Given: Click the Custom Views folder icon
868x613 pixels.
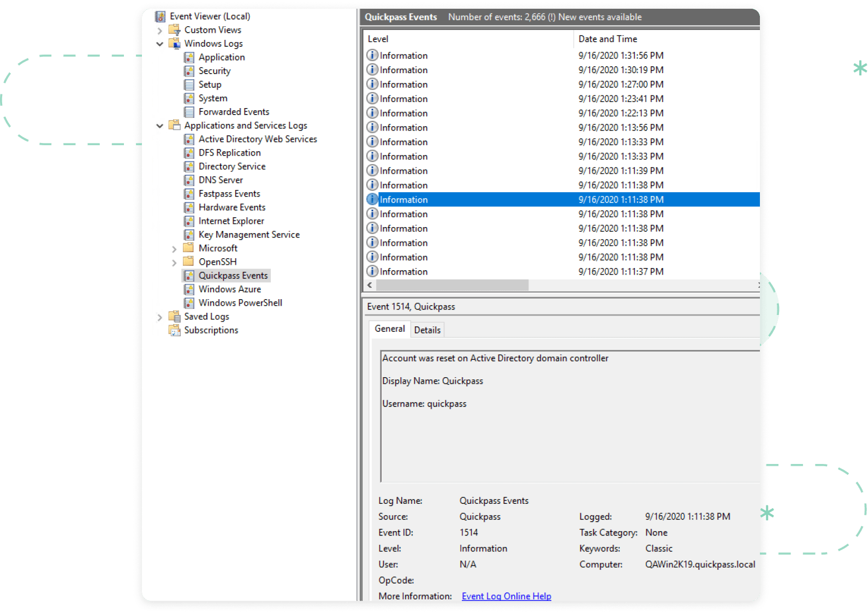Looking at the screenshot, I should tap(175, 30).
